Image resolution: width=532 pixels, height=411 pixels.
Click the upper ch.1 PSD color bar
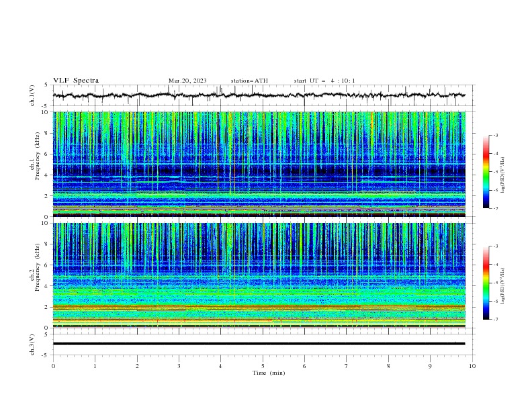486,172
